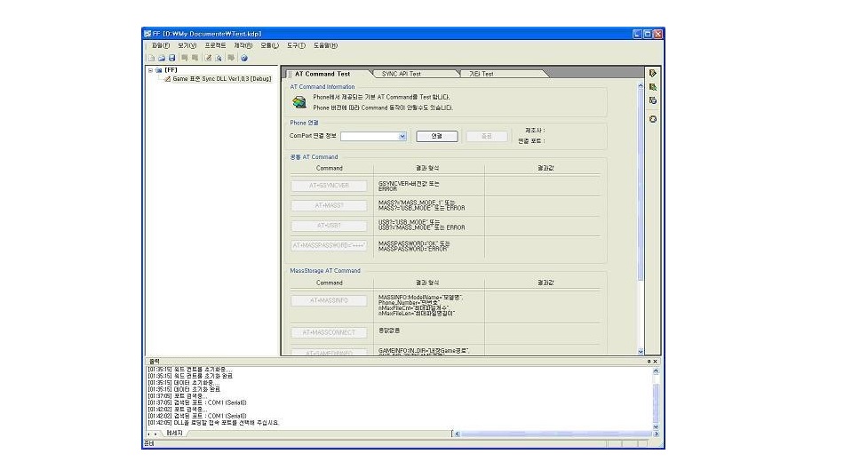Click the AT+MASSINFO command button
This screenshot has width=868, height=470.
point(329,300)
